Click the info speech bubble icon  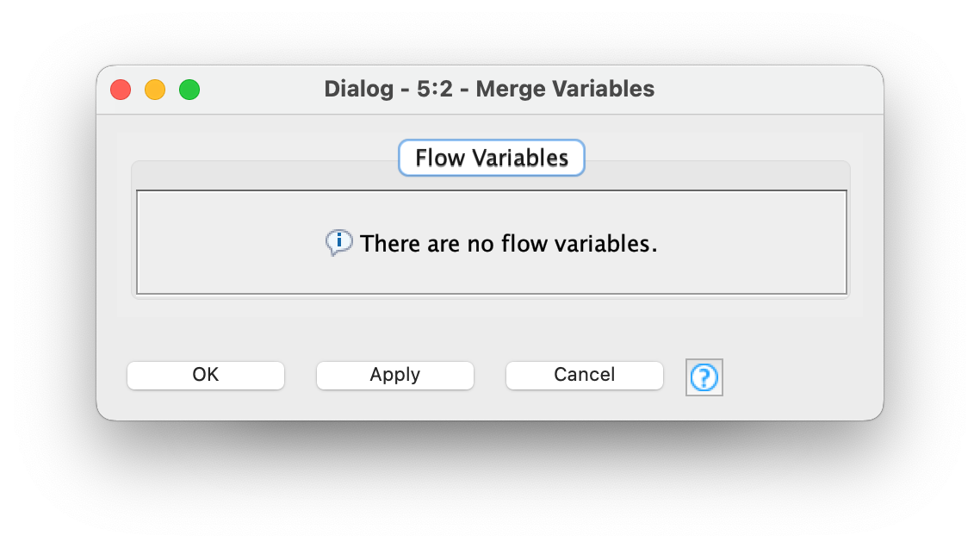click(338, 242)
